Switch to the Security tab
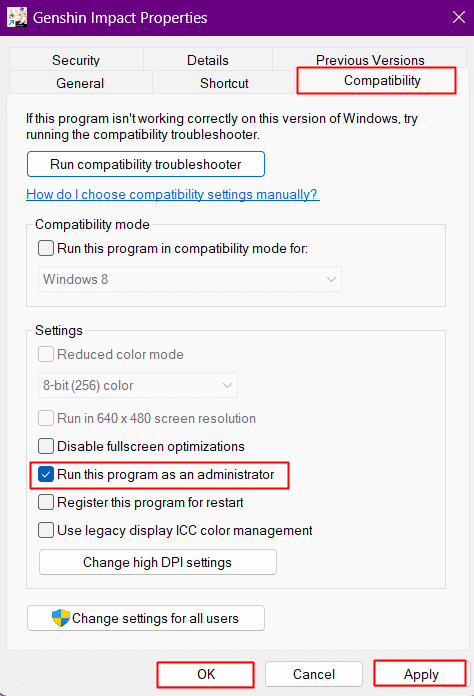This screenshot has height=696, width=474. (76, 60)
